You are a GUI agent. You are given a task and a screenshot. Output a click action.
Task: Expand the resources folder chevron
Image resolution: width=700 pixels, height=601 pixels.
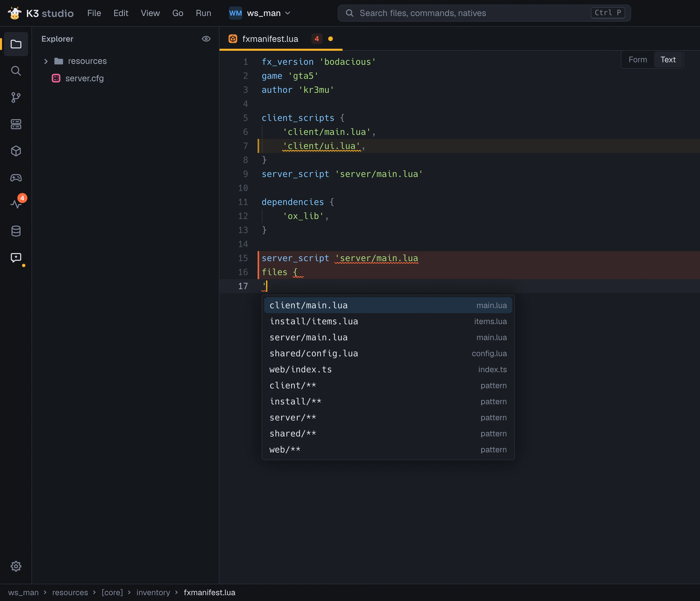pyautogui.click(x=46, y=61)
